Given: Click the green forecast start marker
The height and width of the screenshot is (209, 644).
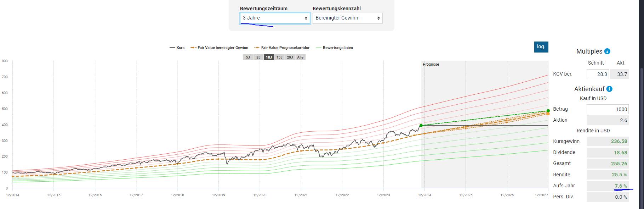Looking at the screenshot, I should 421,125.
